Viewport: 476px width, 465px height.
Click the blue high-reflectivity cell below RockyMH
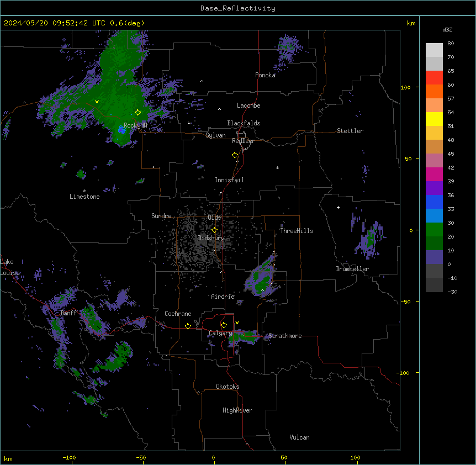click(121, 130)
